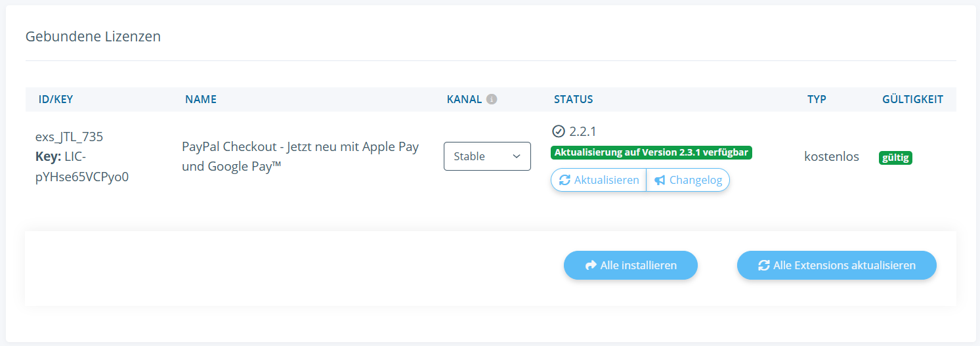980x346 pixels.
Task: Click the share arrow icon in Alle installieren
Action: click(x=591, y=265)
